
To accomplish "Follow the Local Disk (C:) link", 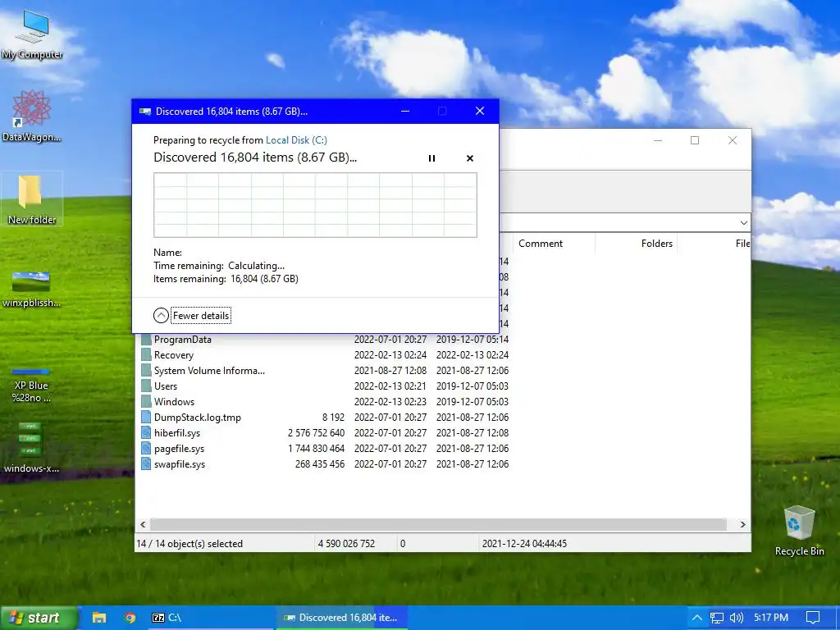I will tap(296, 139).
